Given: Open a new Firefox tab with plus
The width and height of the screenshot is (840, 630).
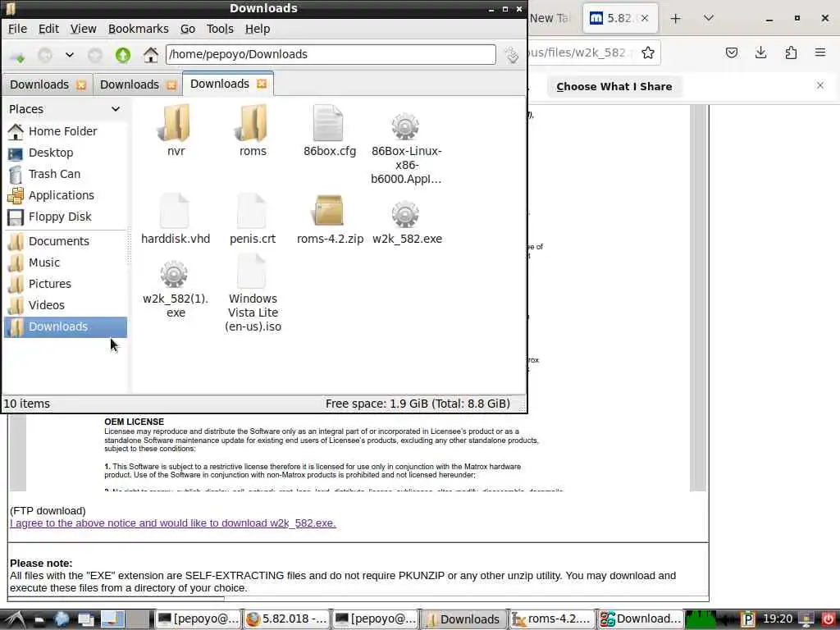Looking at the screenshot, I should (x=676, y=19).
